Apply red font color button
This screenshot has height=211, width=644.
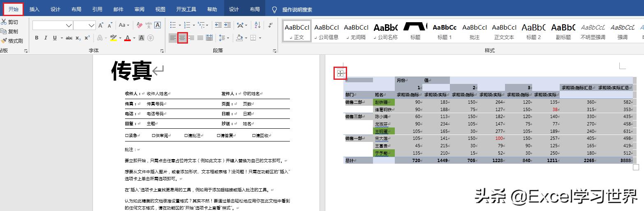(127, 38)
